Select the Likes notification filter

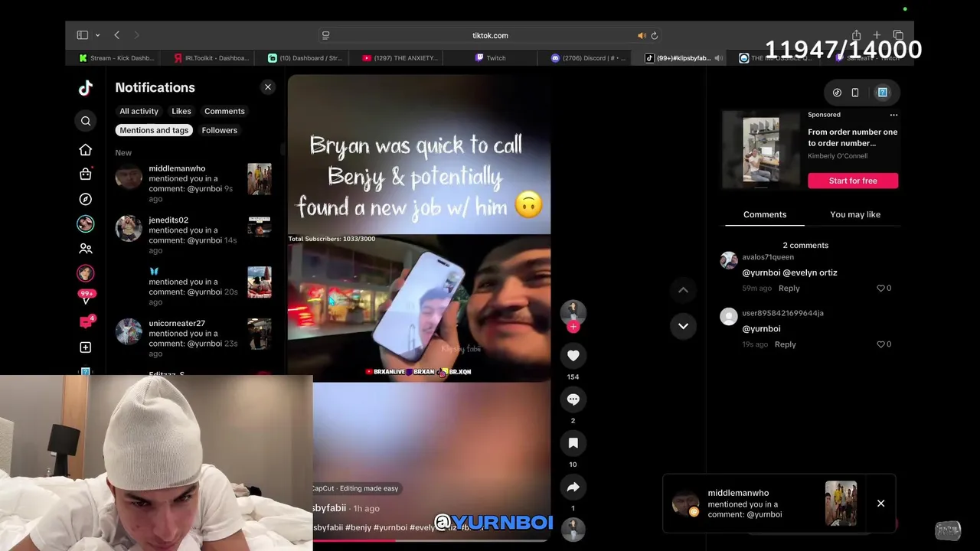click(181, 111)
